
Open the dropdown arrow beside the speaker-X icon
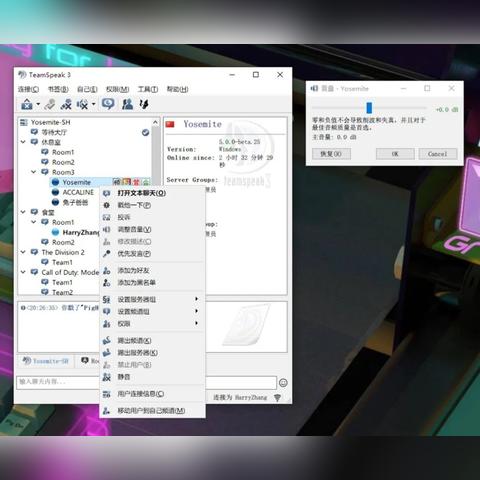point(93,104)
